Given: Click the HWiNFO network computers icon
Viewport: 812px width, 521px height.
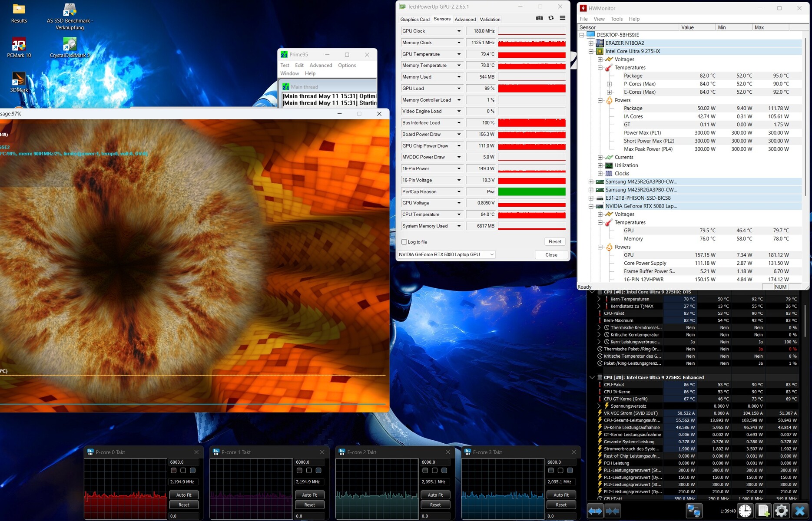Looking at the screenshot, I should tap(694, 511).
